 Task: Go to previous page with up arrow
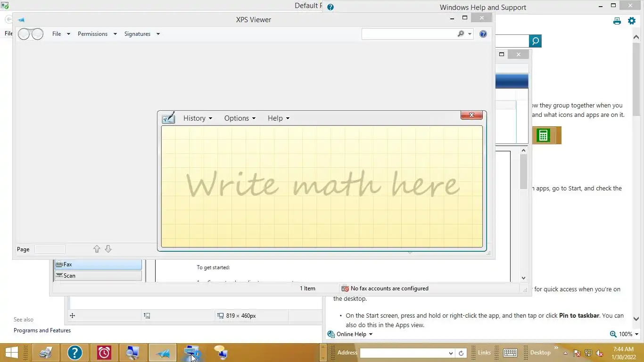[97, 249]
